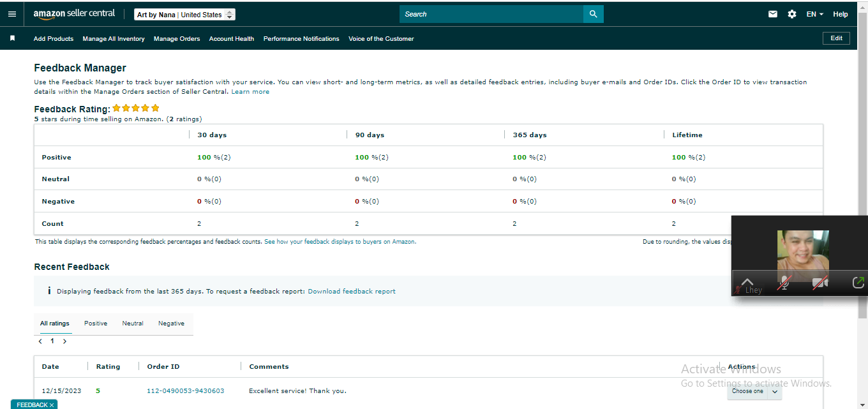
Task: Open Voice of the Customer
Action: point(381,39)
